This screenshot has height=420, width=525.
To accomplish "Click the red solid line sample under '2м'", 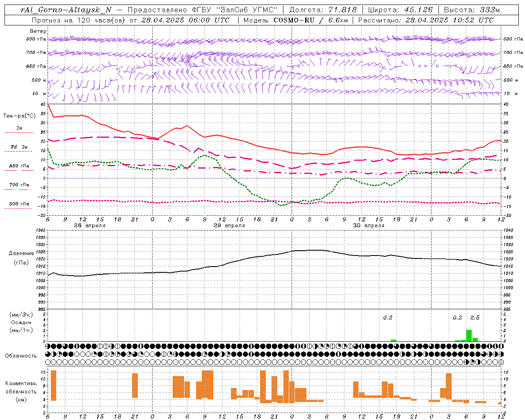I will pyautogui.click(x=19, y=132).
